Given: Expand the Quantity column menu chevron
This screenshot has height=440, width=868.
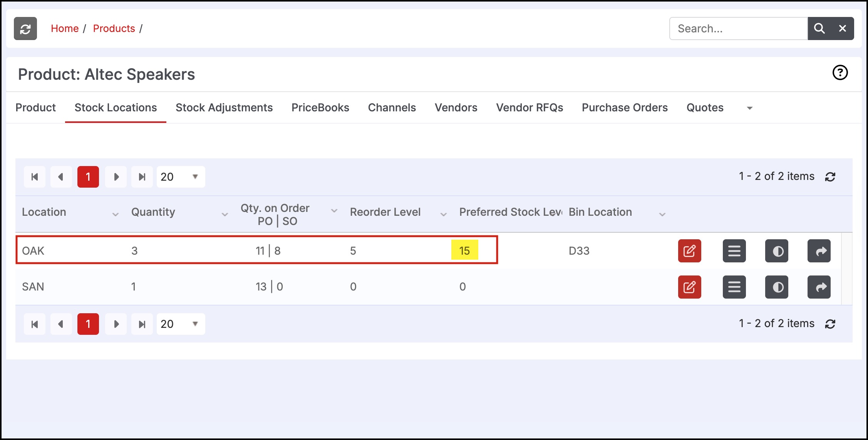Looking at the screenshot, I should coord(225,214).
